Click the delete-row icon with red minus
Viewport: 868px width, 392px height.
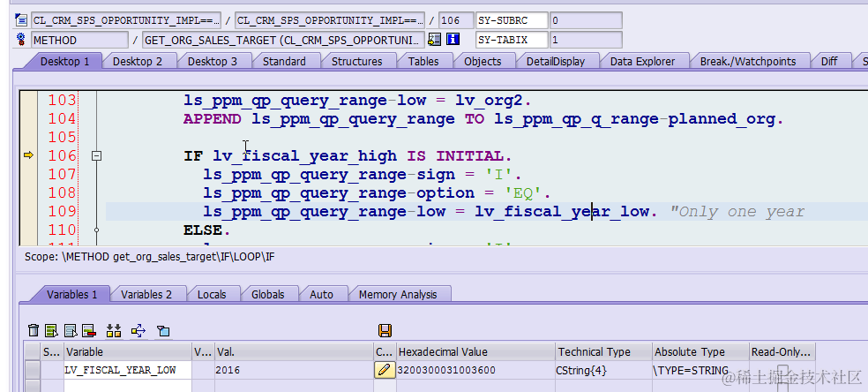(x=89, y=330)
